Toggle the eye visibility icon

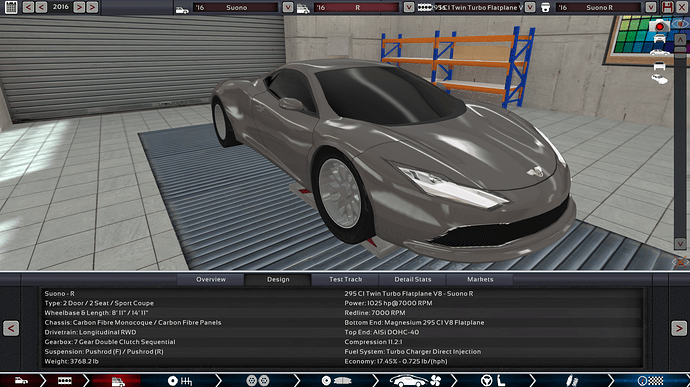pyautogui.click(x=680, y=24)
